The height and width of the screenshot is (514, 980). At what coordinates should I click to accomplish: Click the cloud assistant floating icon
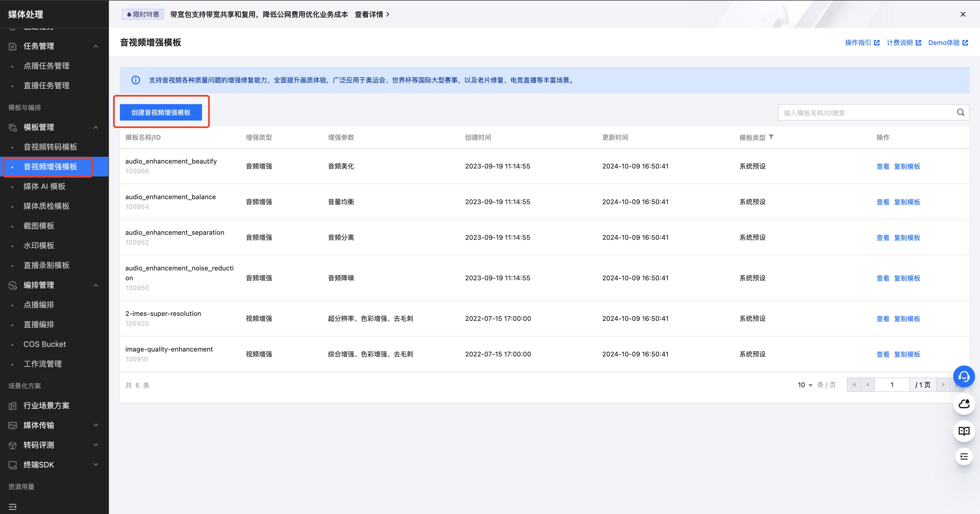click(x=964, y=404)
